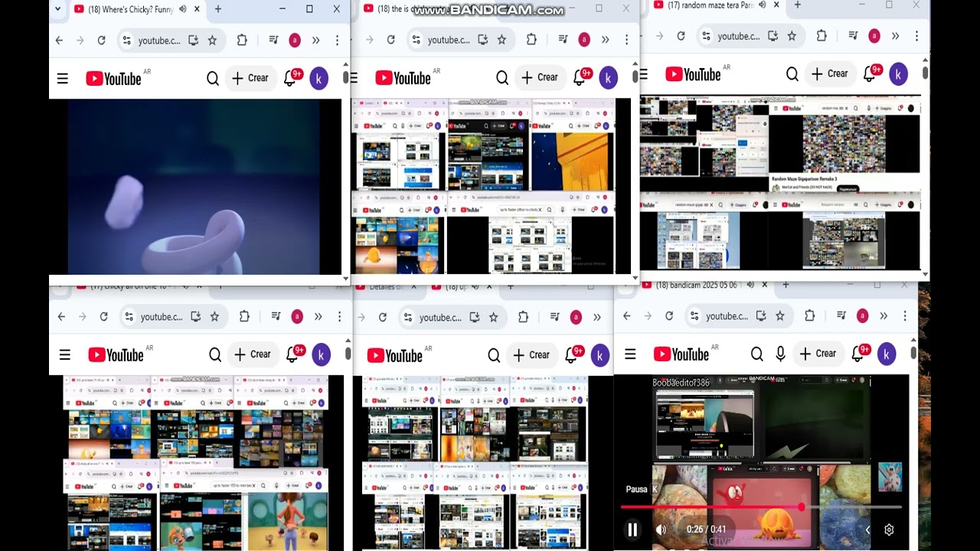The height and width of the screenshot is (551, 980).
Task: Click Crear button in Where's Chicky window
Action: coord(250,78)
